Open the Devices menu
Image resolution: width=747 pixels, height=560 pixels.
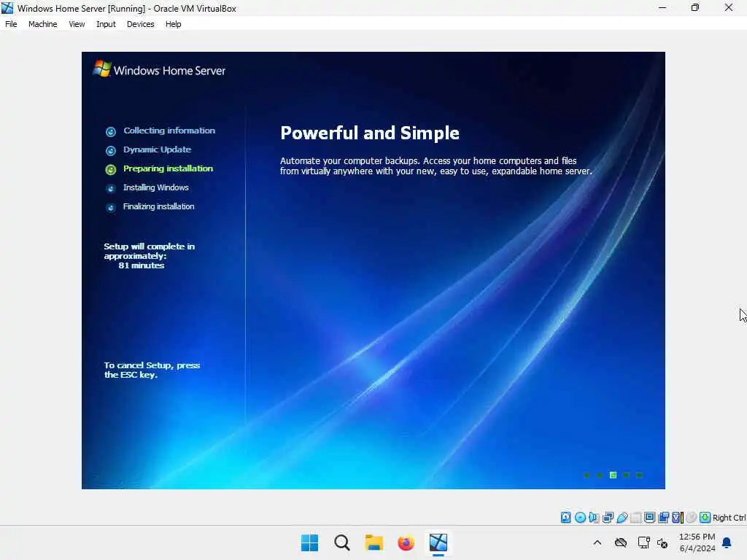pyautogui.click(x=141, y=24)
